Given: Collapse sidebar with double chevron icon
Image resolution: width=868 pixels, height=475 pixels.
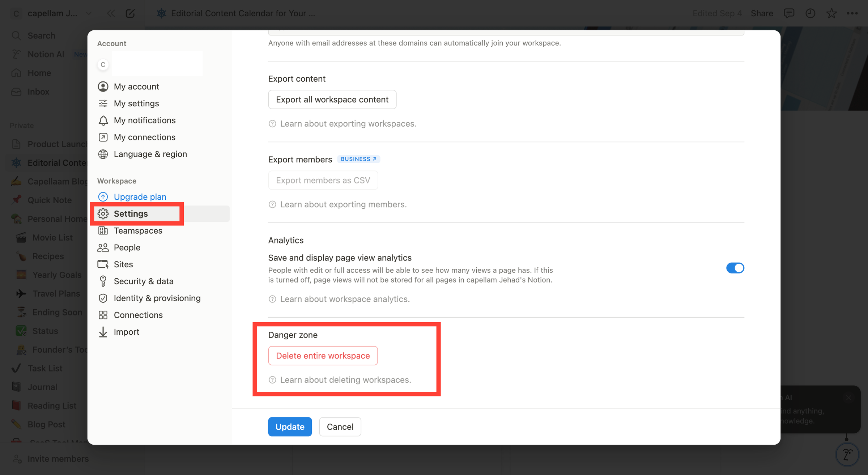Looking at the screenshot, I should coord(111,13).
